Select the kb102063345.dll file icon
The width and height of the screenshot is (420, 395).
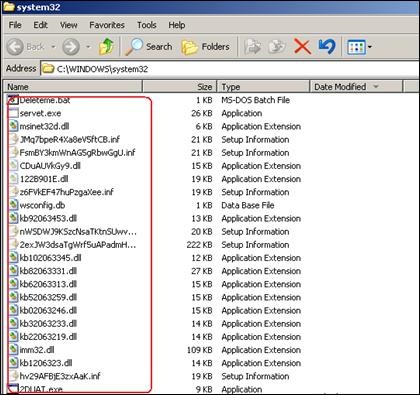tap(13, 258)
